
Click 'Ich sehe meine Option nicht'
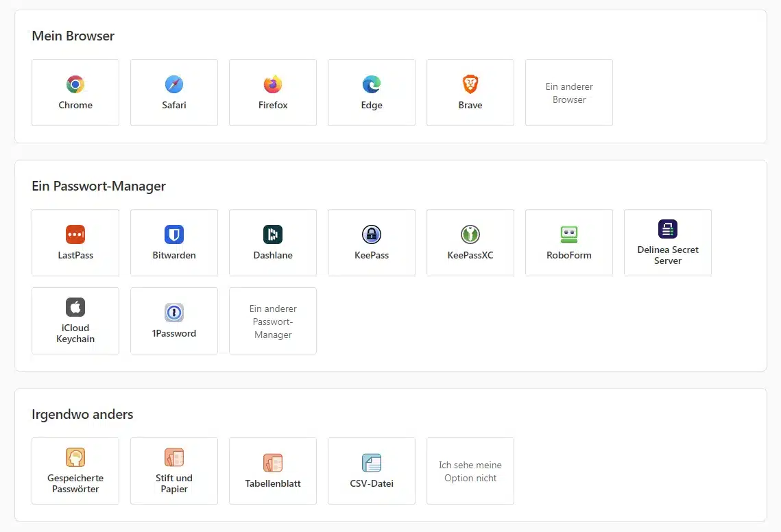[470, 471]
